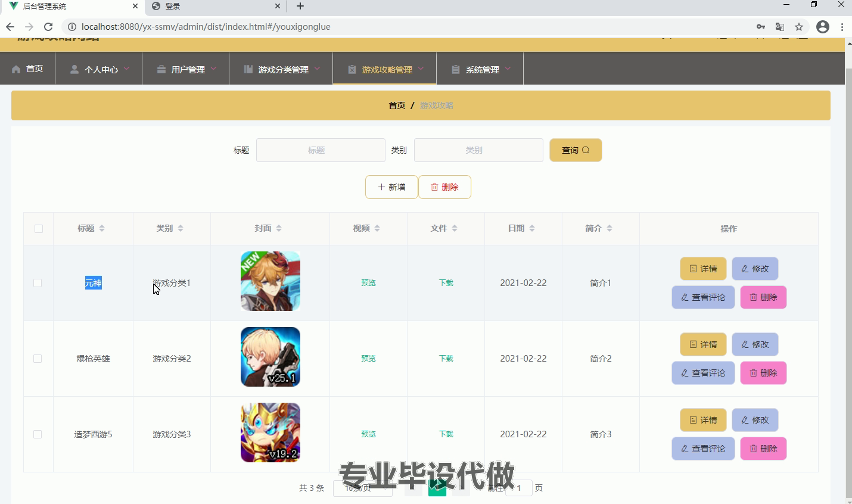Toggle the select-all header checkbox
Image resolution: width=852 pixels, height=504 pixels.
[x=39, y=229]
